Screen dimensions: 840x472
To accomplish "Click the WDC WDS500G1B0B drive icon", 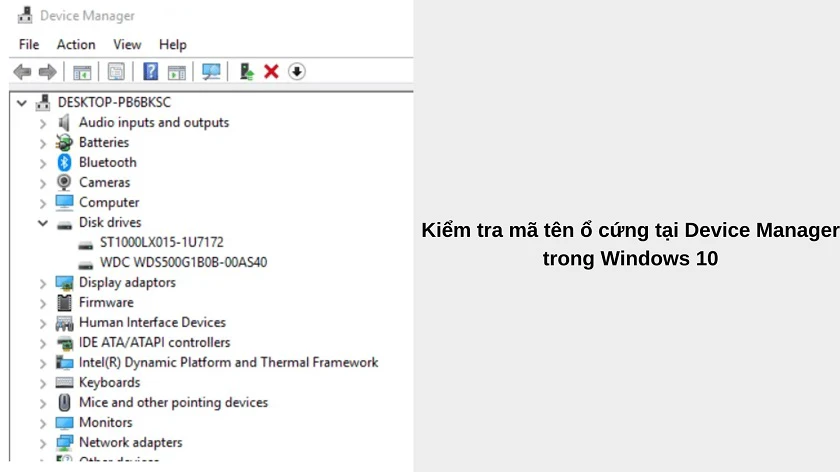I will click(86, 265).
